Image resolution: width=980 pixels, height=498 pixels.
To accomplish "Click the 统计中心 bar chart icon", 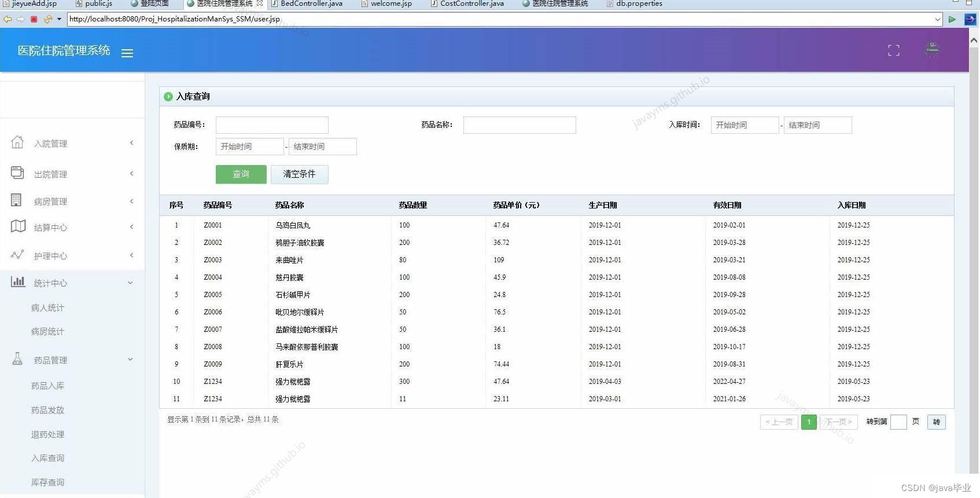I will coord(18,282).
